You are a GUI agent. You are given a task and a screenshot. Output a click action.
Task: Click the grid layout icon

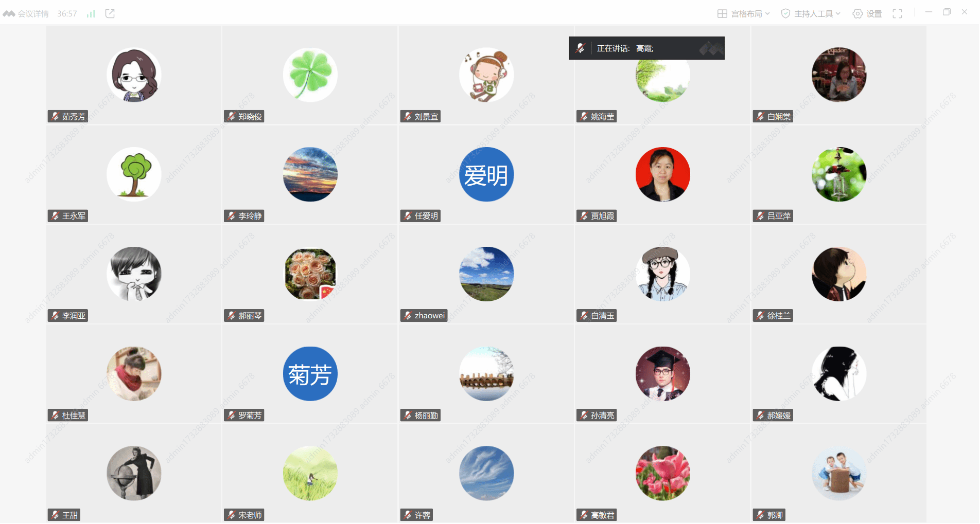pos(722,14)
